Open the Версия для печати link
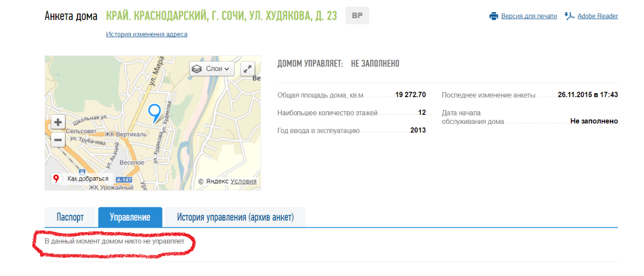Screen dimensions: 644x276 pos(529,16)
